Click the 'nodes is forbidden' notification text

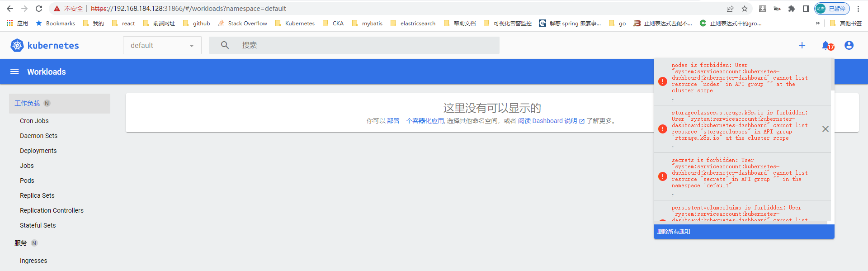[740, 78]
